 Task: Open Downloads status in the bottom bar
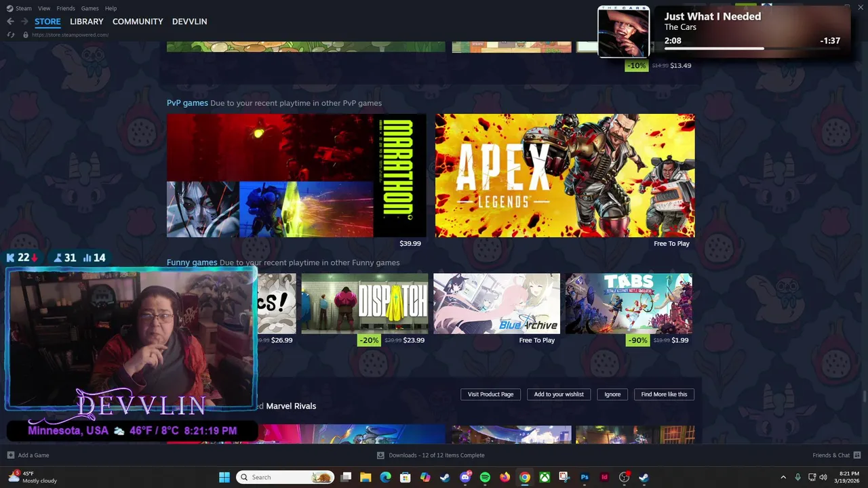click(437, 455)
